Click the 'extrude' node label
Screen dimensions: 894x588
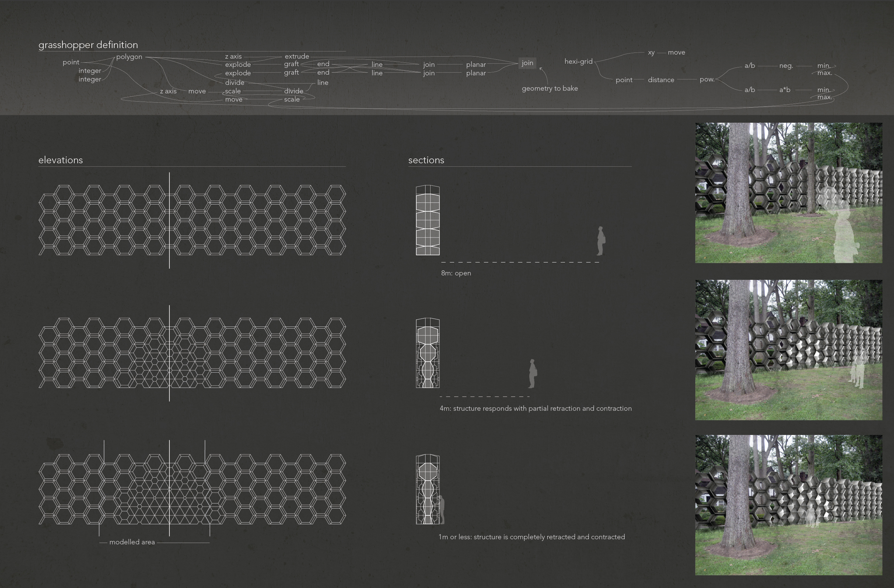(297, 56)
